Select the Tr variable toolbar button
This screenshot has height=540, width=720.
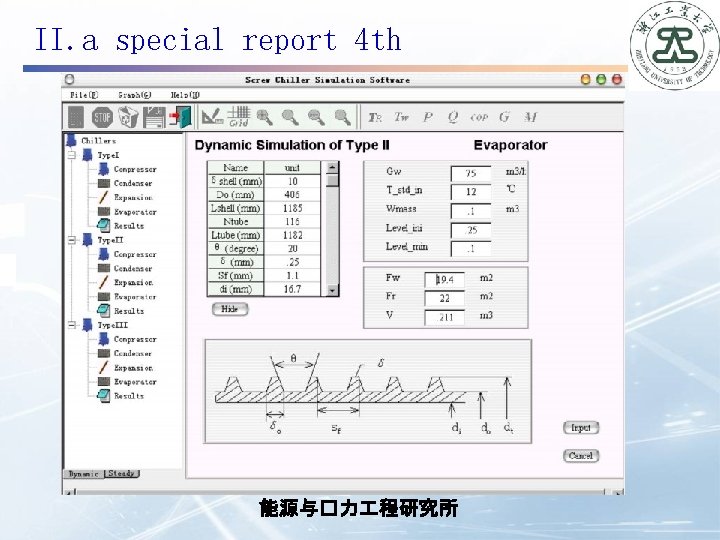(375, 118)
